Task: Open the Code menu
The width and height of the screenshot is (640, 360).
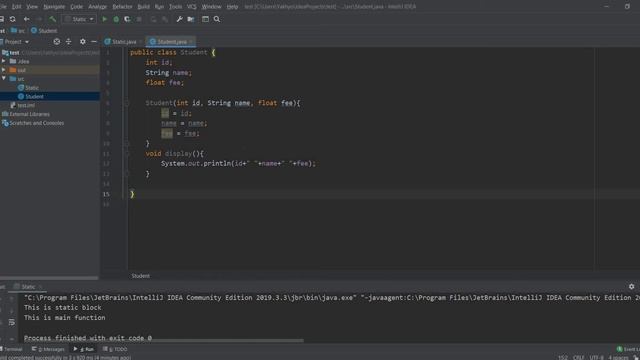Action: pyautogui.click(x=76, y=7)
